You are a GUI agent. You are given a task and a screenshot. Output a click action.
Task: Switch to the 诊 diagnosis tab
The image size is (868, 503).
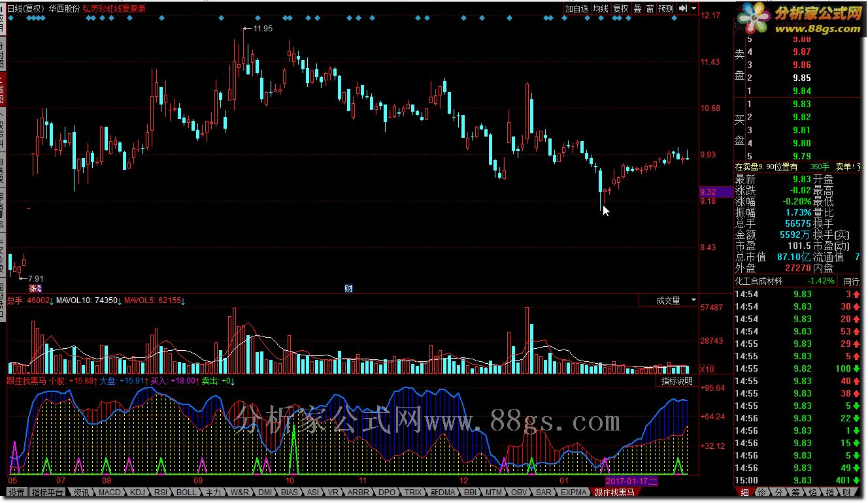click(762, 493)
